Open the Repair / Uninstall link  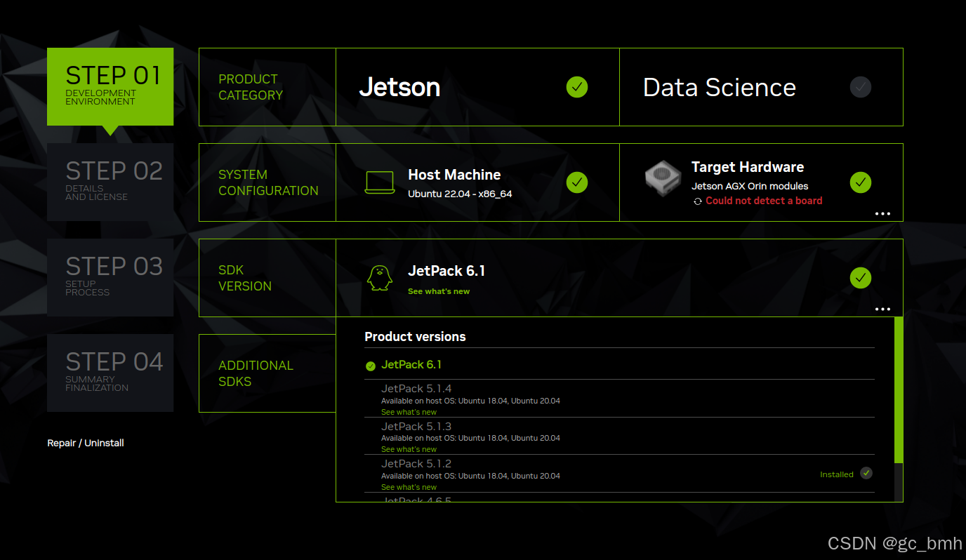pyautogui.click(x=86, y=443)
